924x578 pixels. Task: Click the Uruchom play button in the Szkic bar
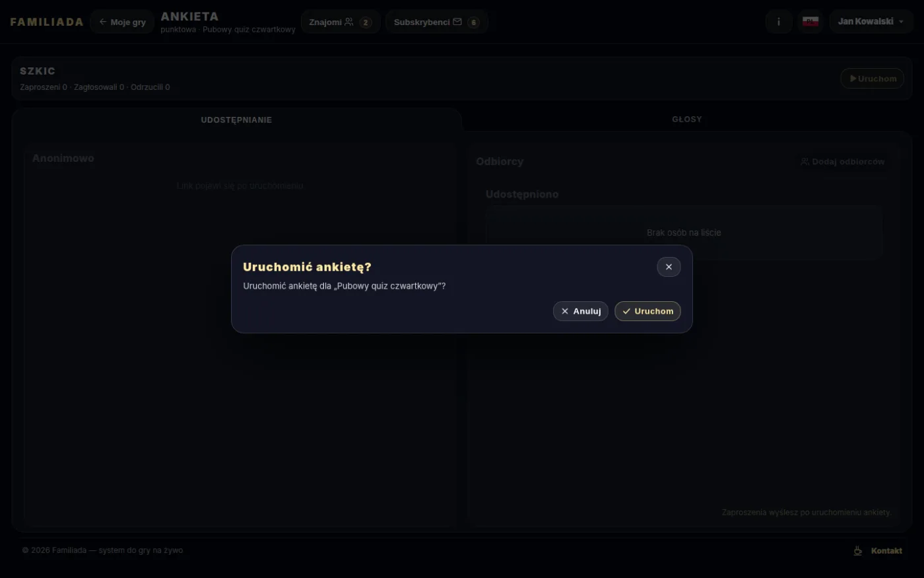coord(873,79)
